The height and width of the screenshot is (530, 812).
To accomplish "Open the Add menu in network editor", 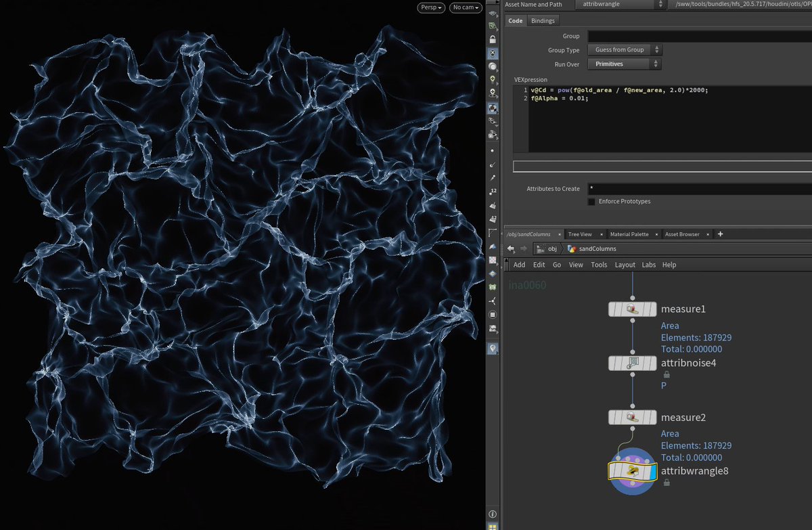I will [x=519, y=265].
